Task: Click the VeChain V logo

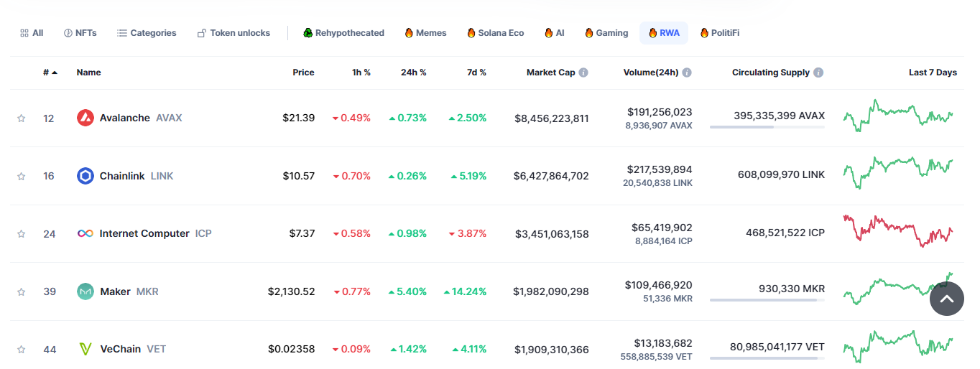Action: click(x=85, y=349)
